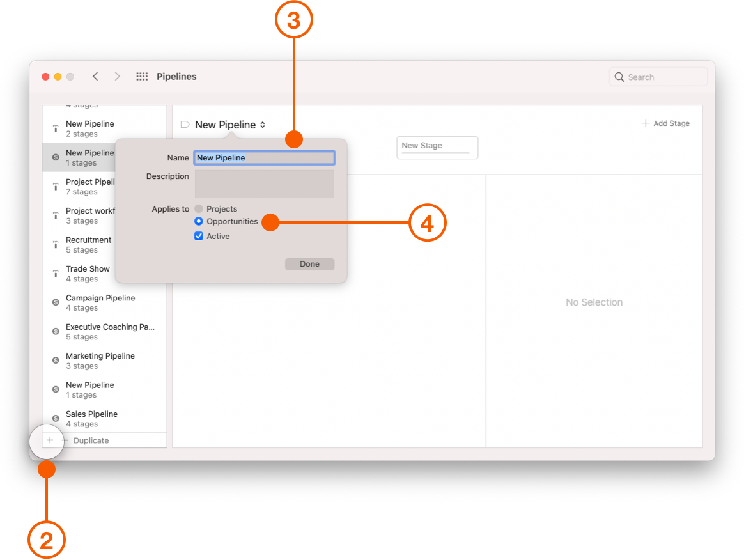Click hammer icon of Project Pipeline row
744x560 pixels.
(x=56, y=187)
